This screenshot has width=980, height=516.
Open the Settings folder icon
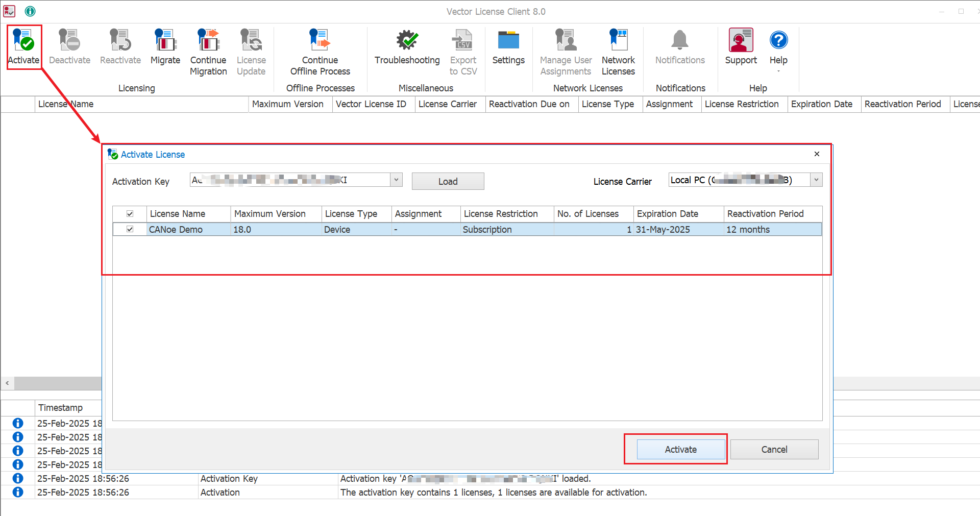click(x=508, y=40)
